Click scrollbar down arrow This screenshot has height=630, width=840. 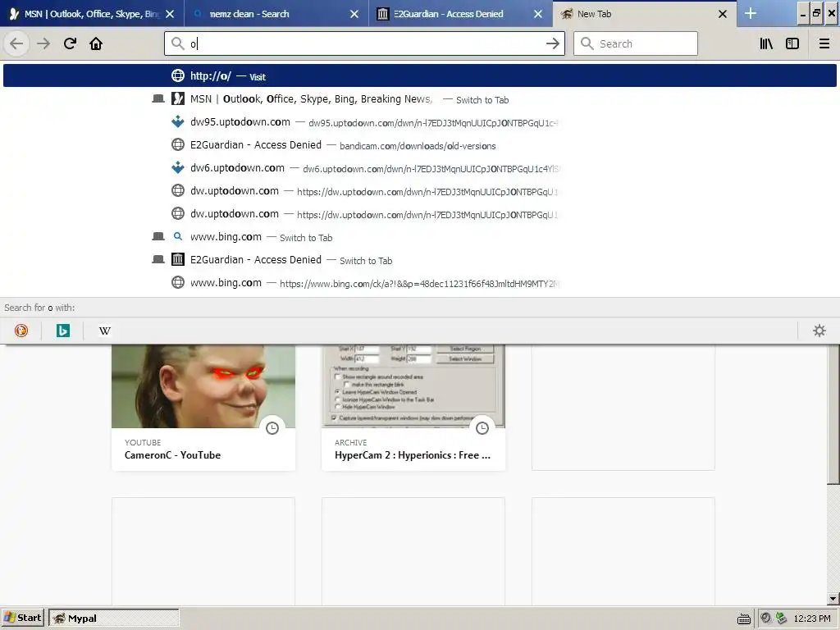tap(833, 599)
